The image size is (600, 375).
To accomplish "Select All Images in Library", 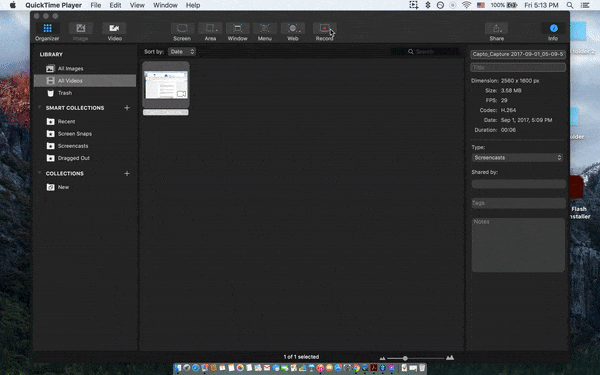I will tap(85, 68).
